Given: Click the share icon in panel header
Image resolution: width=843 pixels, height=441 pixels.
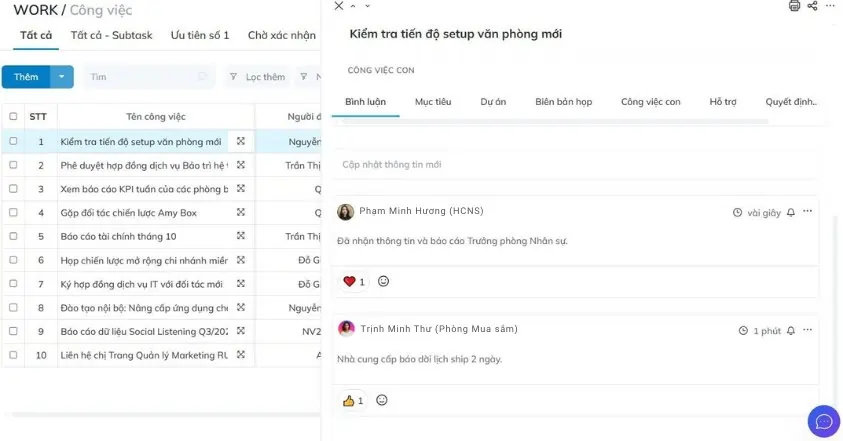Looking at the screenshot, I should pyautogui.click(x=812, y=6).
